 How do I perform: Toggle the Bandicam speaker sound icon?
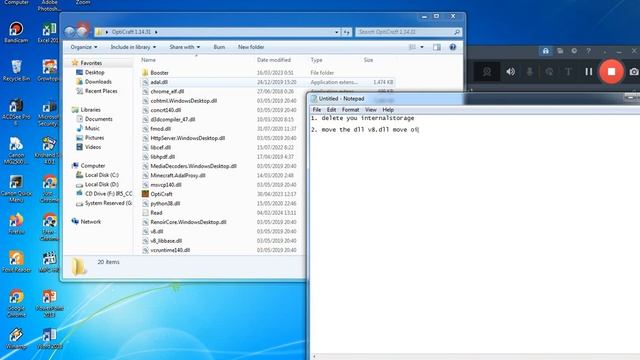[510, 72]
